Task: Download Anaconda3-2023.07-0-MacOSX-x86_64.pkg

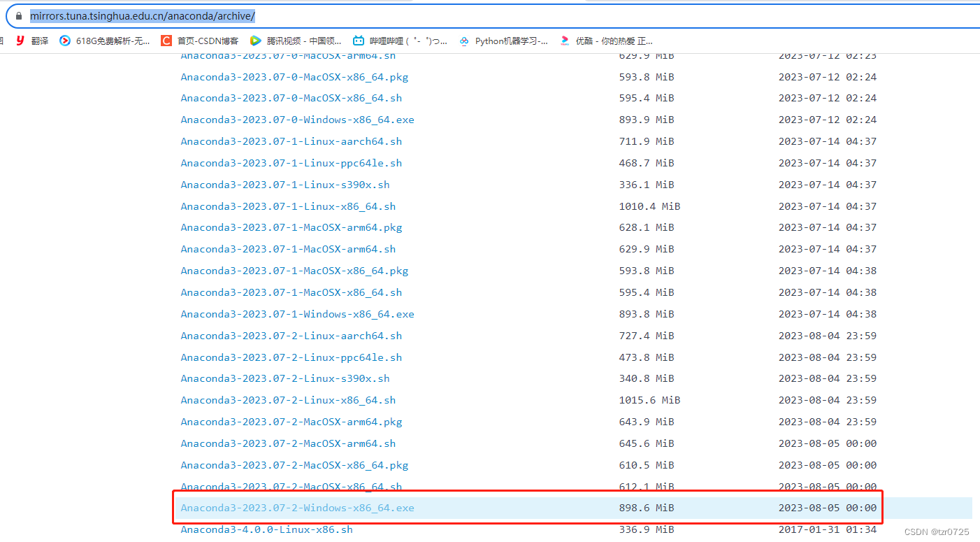Action: pyautogui.click(x=294, y=77)
